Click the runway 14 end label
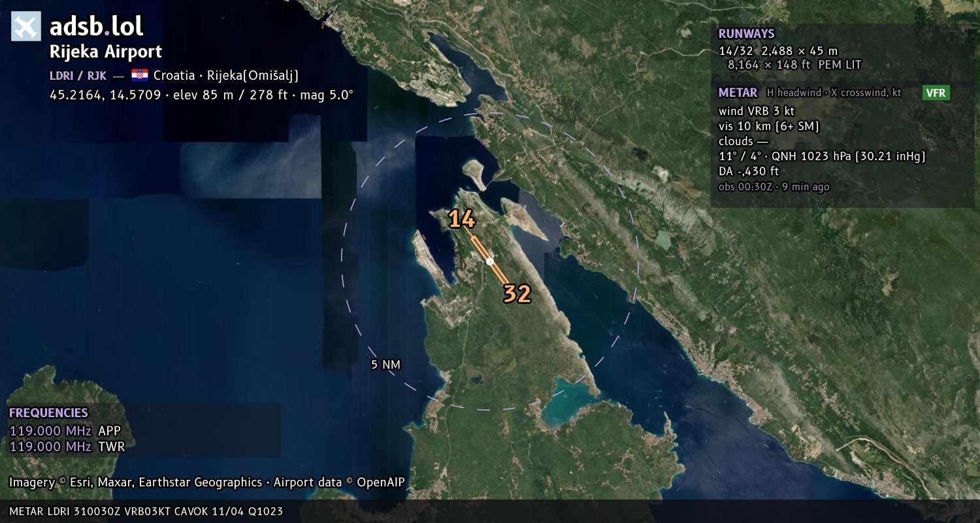The image size is (980, 523). coord(461,220)
